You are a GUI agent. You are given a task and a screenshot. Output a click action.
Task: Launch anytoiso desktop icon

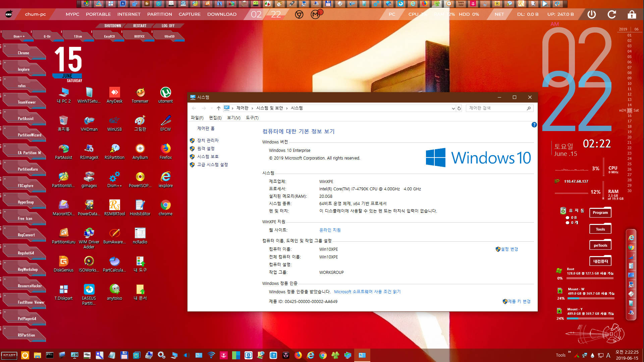[114, 292]
